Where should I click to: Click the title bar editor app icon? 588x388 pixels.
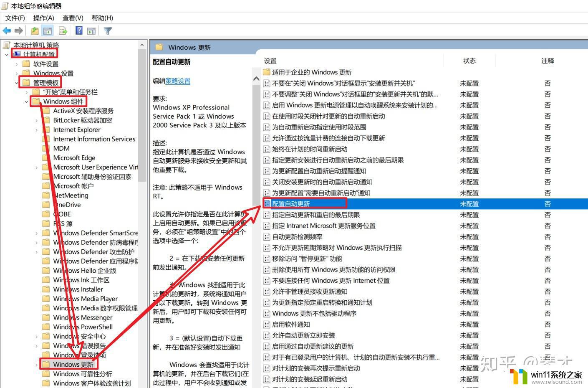click(5, 6)
